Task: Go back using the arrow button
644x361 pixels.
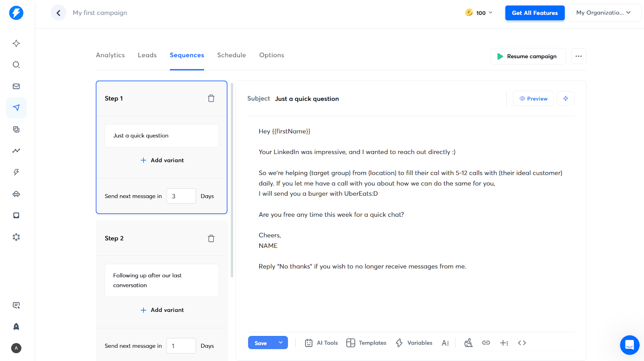Action: [x=58, y=13]
